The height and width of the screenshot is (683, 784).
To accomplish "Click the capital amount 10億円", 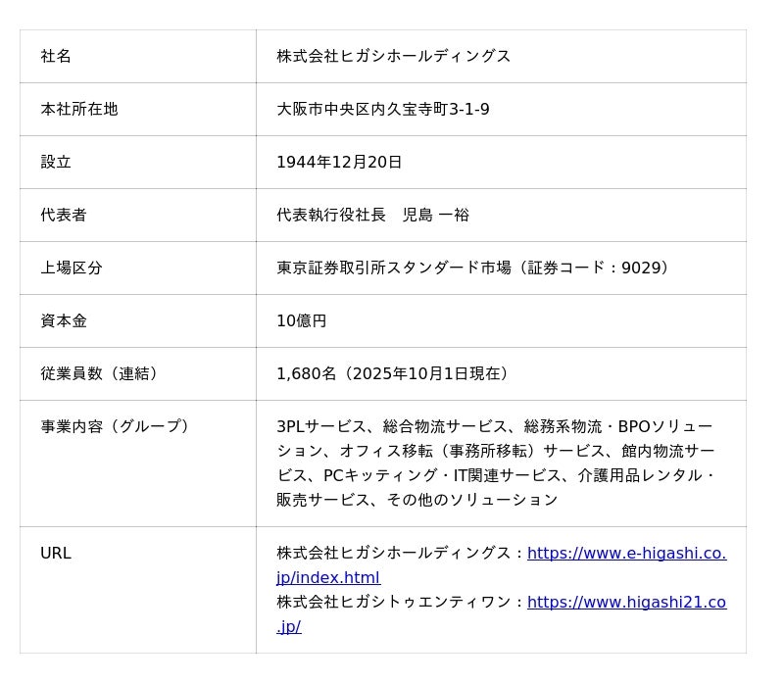I will pos(301,321).
